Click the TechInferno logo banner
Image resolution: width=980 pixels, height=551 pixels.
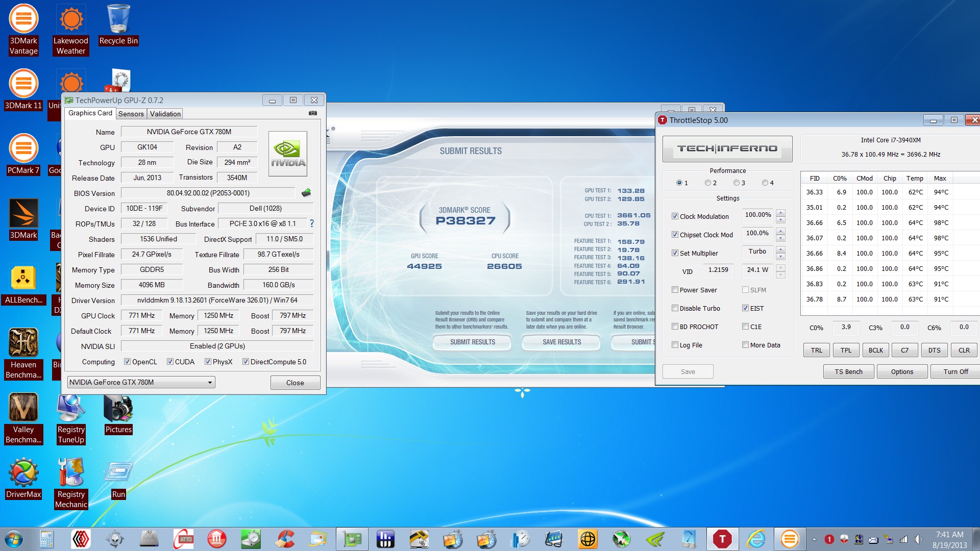coord(727,148)
